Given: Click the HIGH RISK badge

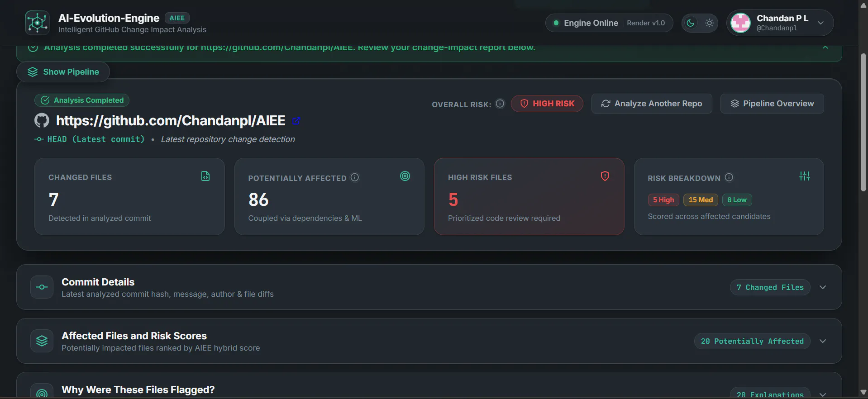Looking at the screenshot, I should (547, 104).
